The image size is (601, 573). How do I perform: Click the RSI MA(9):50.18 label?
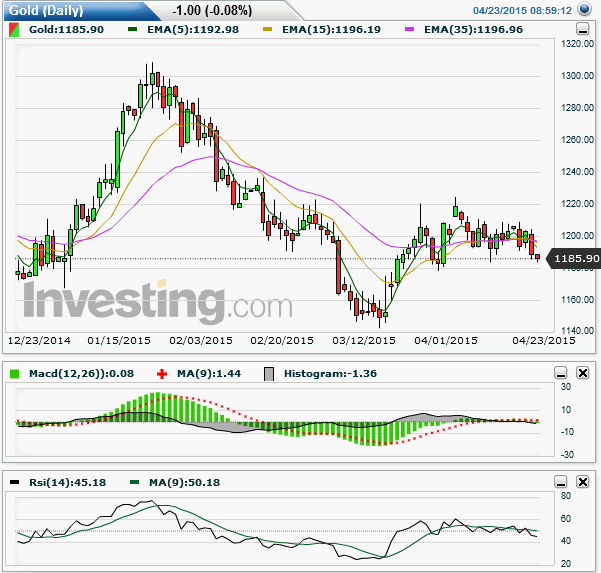coord(184,482)
